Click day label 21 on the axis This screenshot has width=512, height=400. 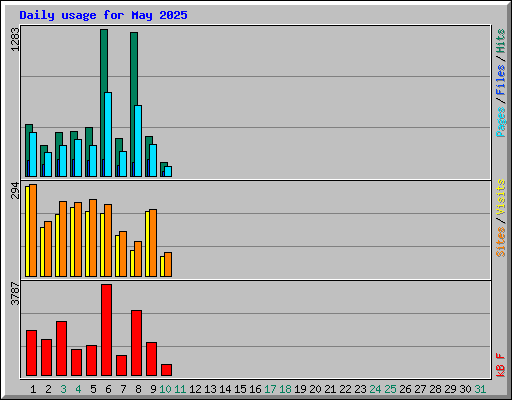tap(330, 389)
